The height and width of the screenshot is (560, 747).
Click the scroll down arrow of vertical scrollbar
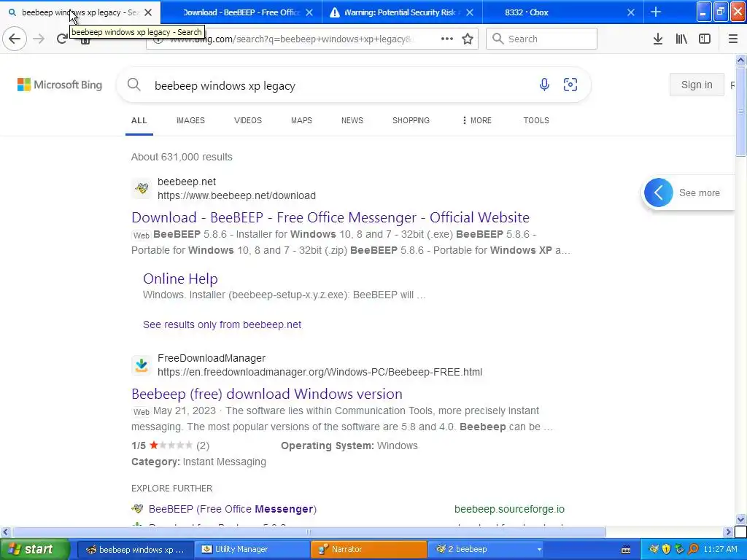(x=741, y=519)
